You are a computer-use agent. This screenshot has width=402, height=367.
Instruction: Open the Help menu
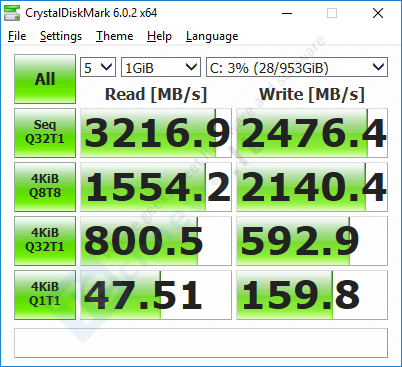159,36
